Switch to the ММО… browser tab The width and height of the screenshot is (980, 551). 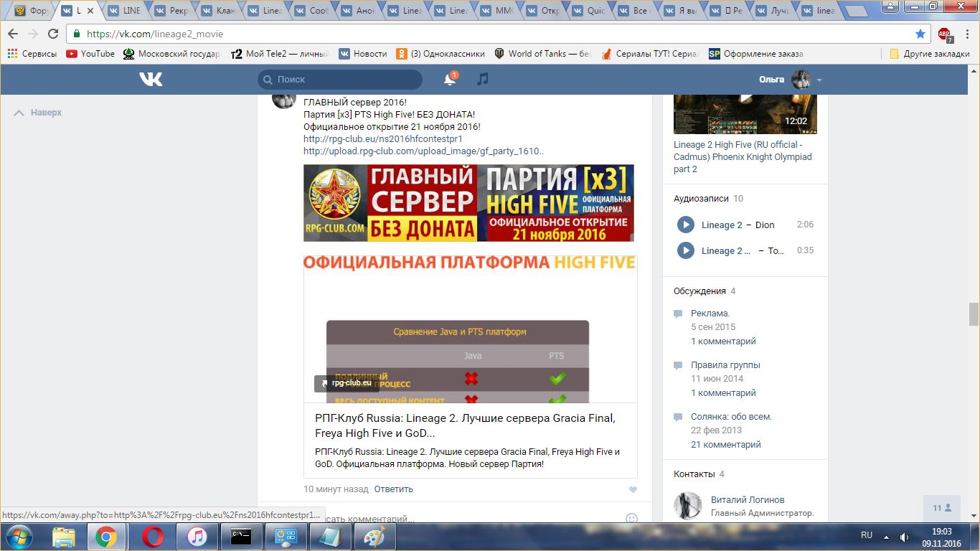point(496,11)
